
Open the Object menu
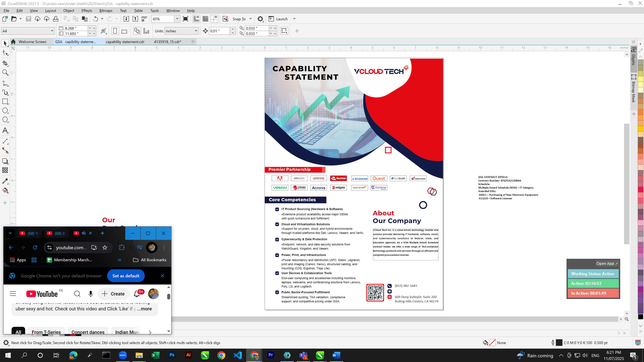click(x=68, y=11)
